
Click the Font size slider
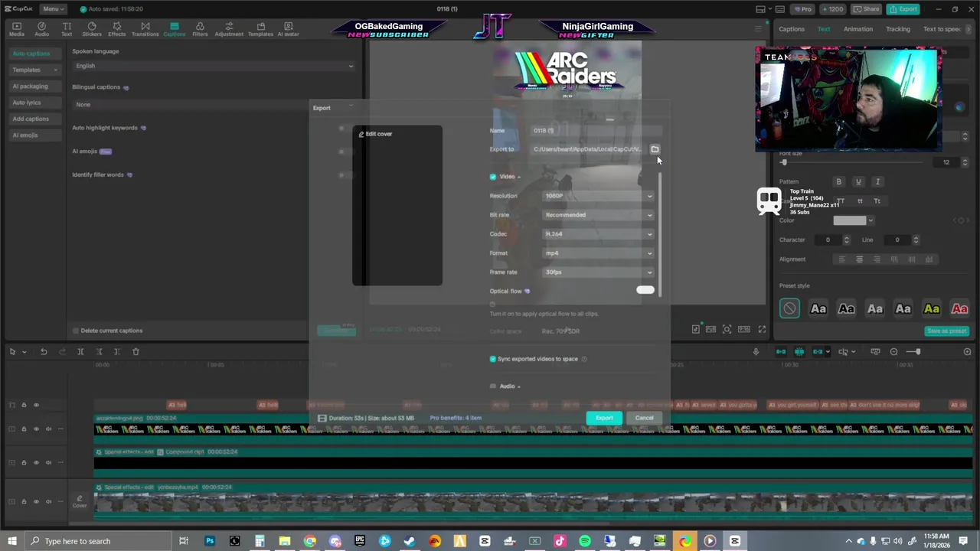pyautogui.click(x=854, y=162)
